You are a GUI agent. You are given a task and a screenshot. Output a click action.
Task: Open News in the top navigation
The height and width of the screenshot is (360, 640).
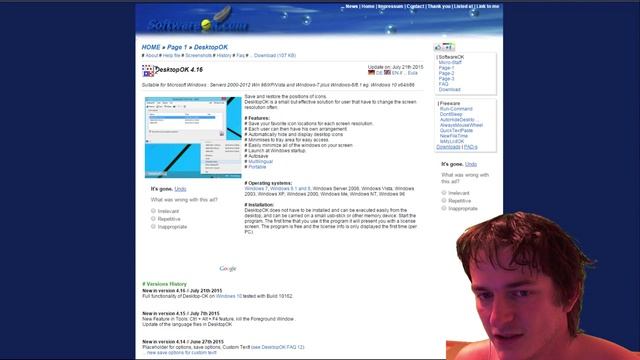(x=351, y=7)
